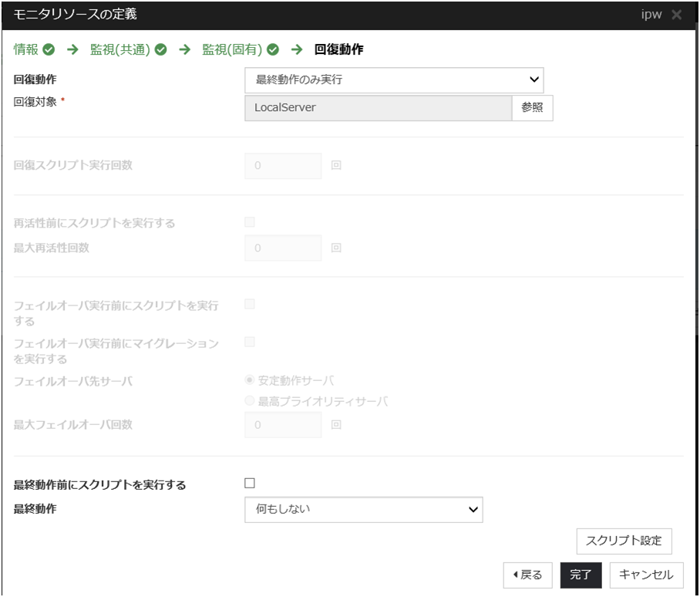This screenshot has height=597, width=700.
Task: Click the green checkmark beside 監視(共通)
Action: tap(161, 50)
